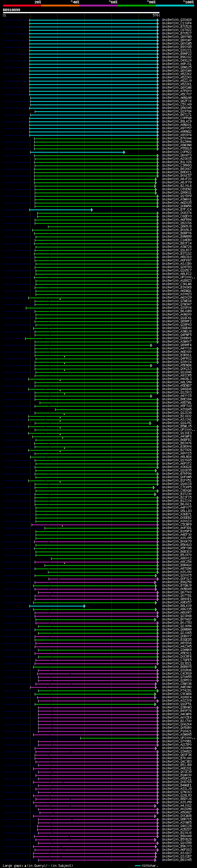Open hit UniRef100_B9NMM9
This screenshot has height=868, width=197.
[177, 237]
